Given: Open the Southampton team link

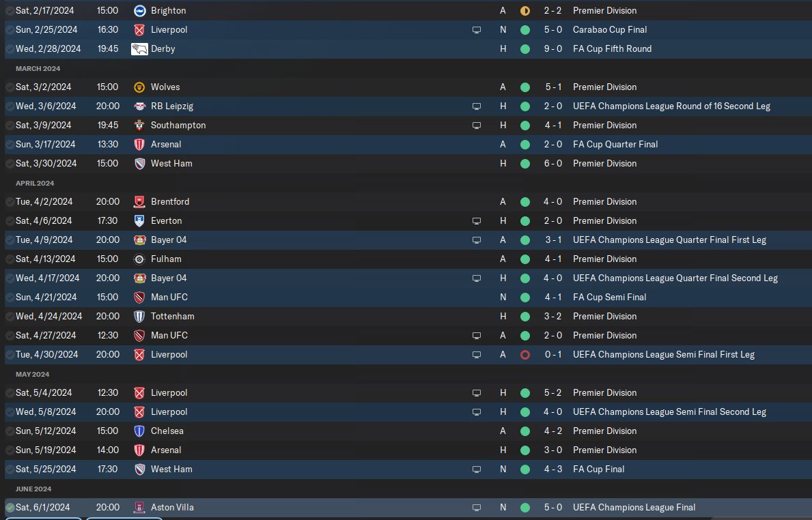Looking at the screenshot, I should pyautogui.click(x=178, y=126).
